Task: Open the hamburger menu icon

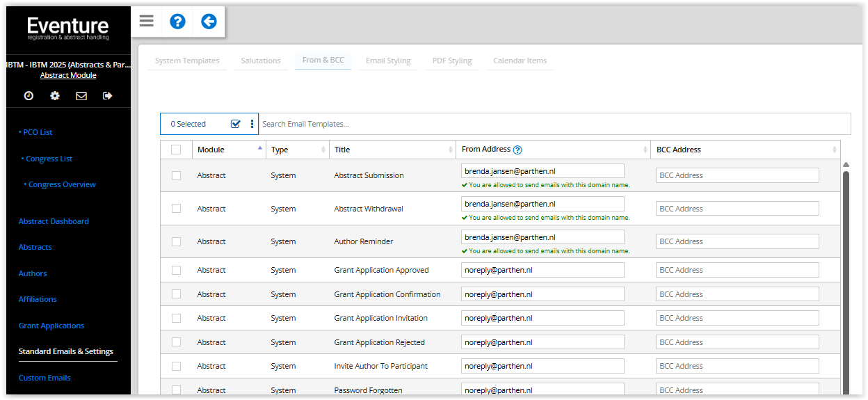Action: pyautogui.click(x=146, y=21)
